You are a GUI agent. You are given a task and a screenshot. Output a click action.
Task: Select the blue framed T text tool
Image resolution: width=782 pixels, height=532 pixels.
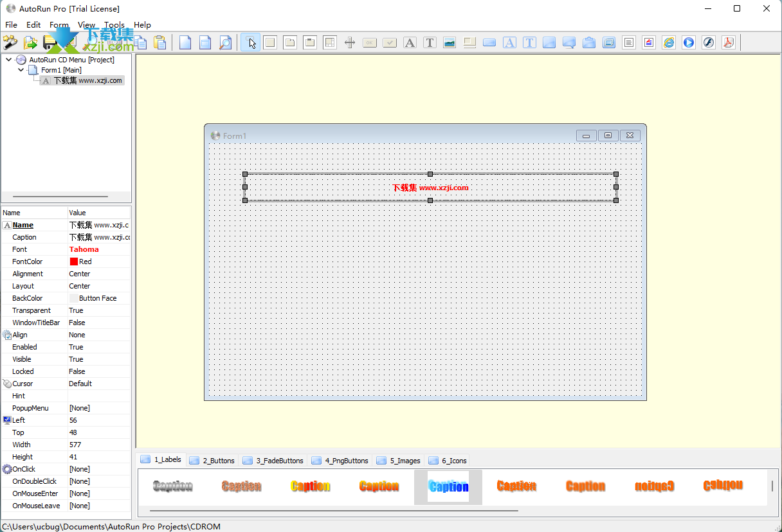[x=529, y=43]
